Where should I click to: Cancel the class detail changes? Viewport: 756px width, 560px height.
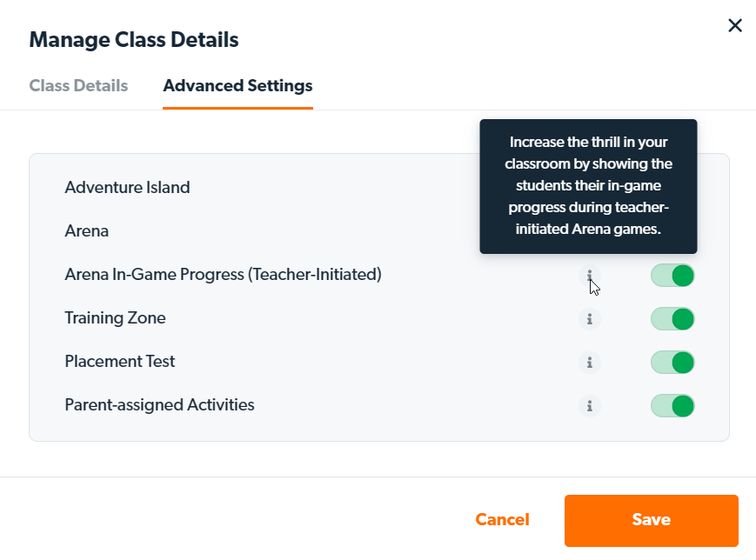point(502,519)
